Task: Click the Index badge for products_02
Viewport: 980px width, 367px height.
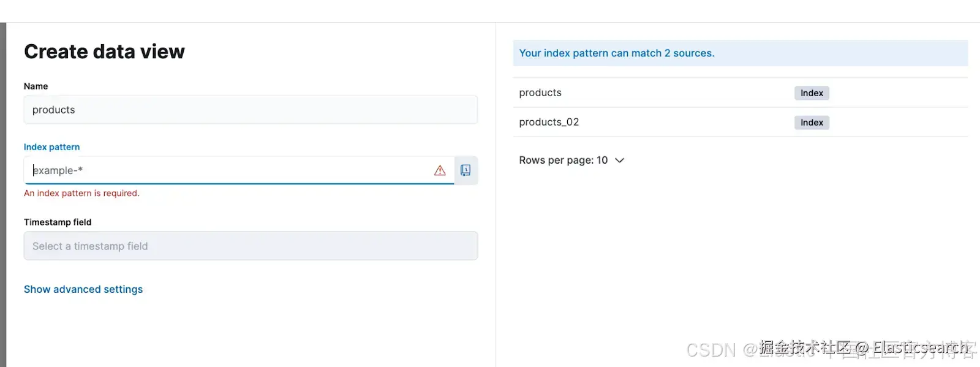Action: click(812, 123)
